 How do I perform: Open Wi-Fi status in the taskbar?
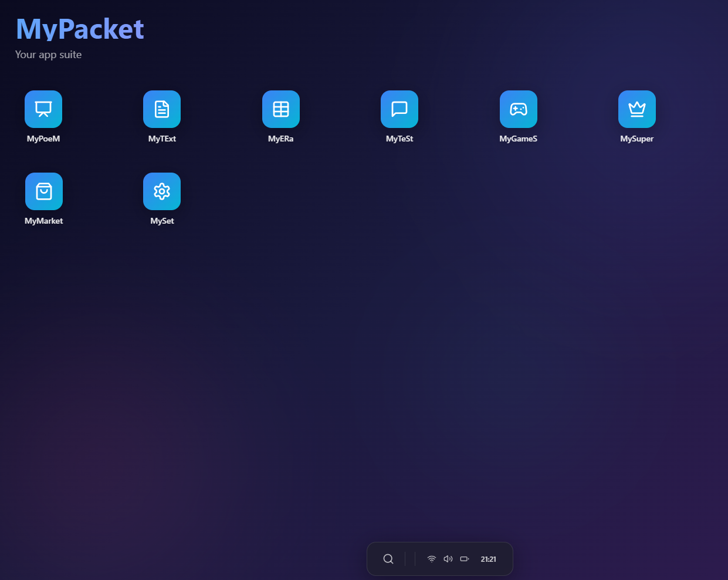pos(431,559)
